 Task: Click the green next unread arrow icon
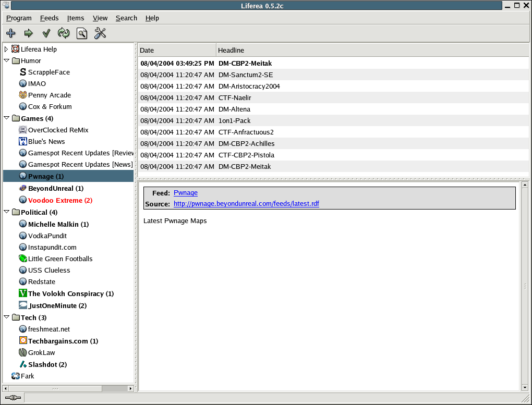(28, 33)
